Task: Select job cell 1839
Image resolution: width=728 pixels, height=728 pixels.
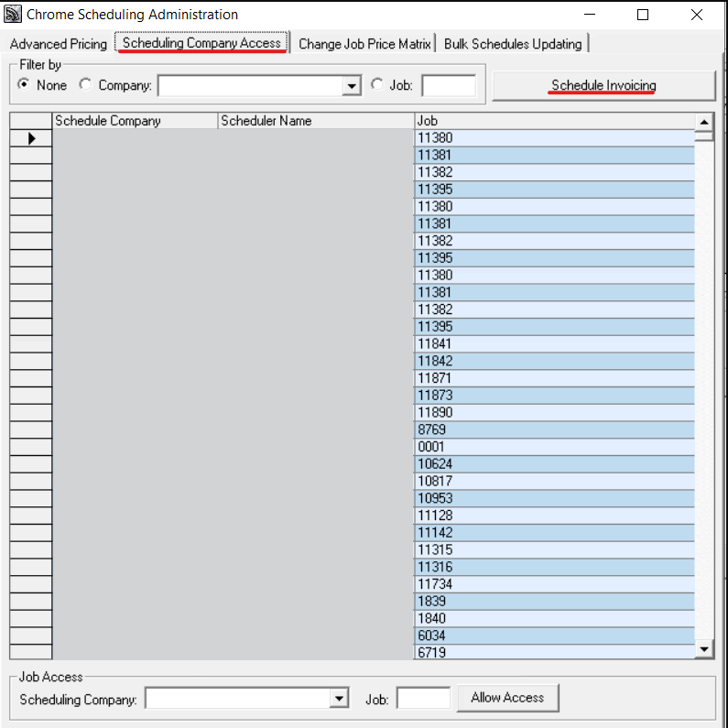Action: 554,602
